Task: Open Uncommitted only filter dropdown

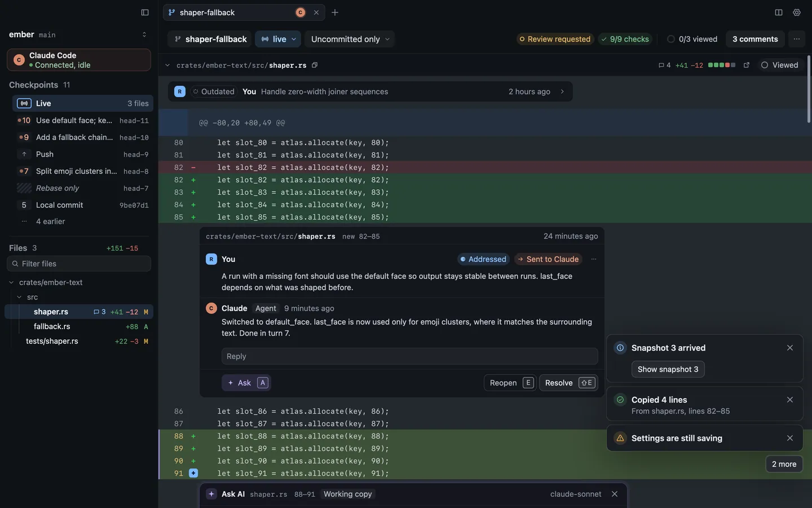Action: pyautogui.click(x=350, y=39)
